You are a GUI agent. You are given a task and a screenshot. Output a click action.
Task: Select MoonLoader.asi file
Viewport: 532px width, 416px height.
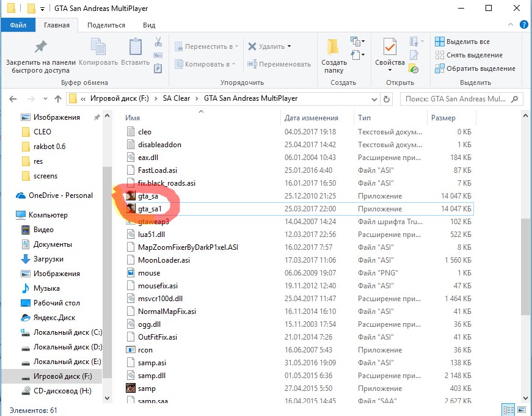[x=299, y=260]
